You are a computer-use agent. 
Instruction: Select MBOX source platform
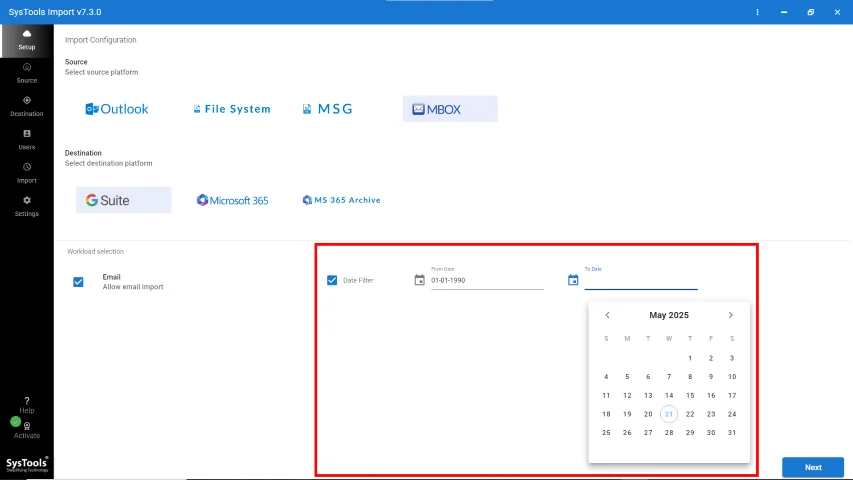pyautogui.click(x=450, y=109)
